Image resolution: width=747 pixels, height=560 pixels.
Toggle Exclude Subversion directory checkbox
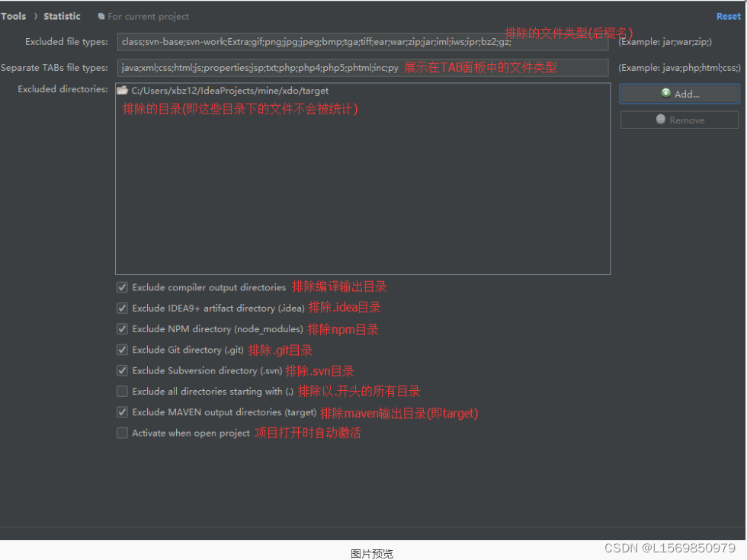123,370
